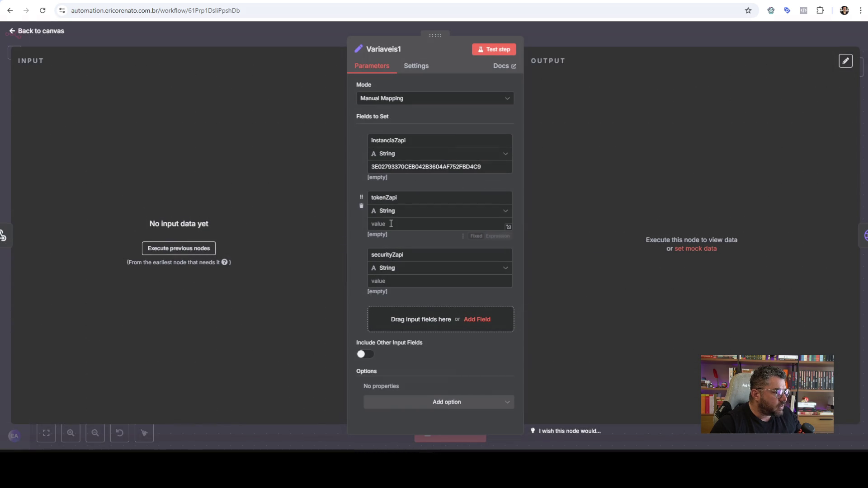
Task: Click the zoom in magnifier icon
Action: tap(71, 433)
